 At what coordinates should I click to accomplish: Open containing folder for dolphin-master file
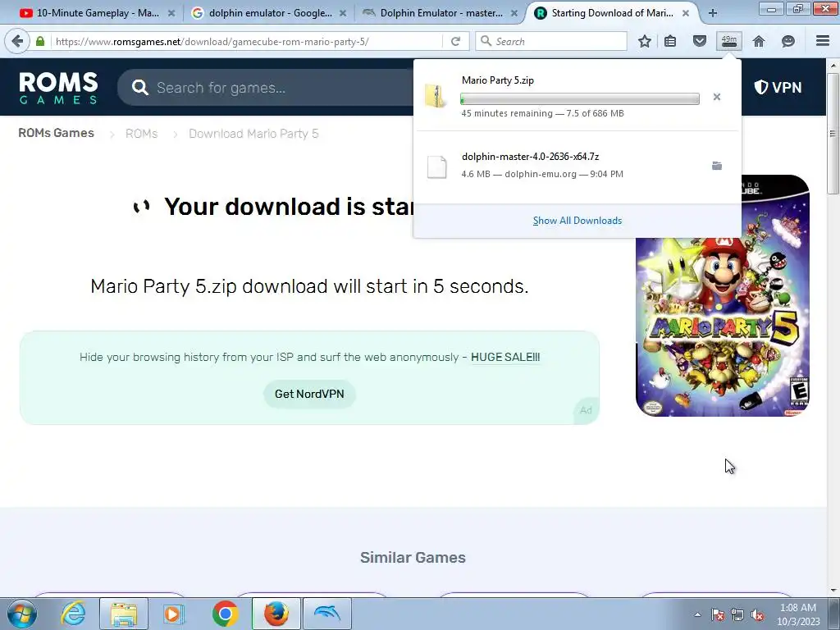point(717,166)
